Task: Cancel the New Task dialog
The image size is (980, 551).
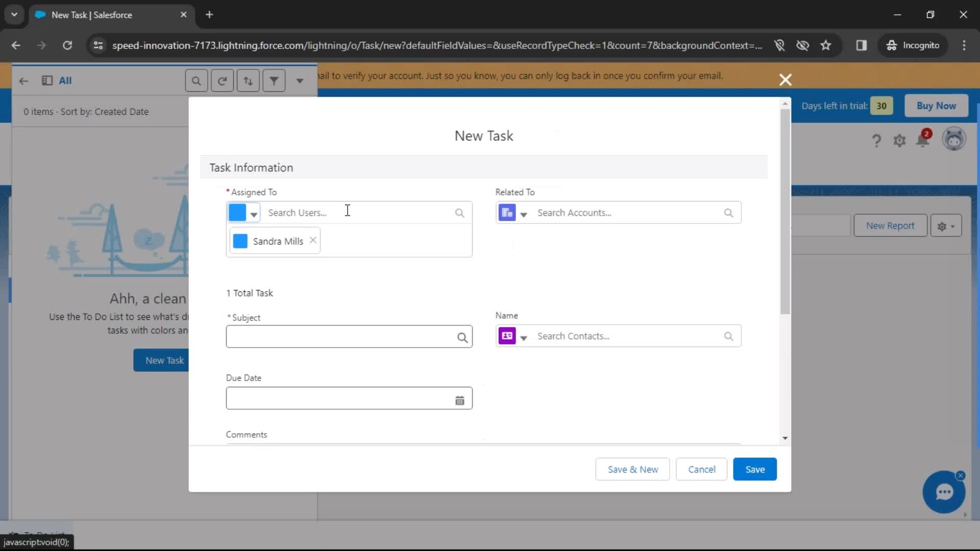Action: click(701, 469)
